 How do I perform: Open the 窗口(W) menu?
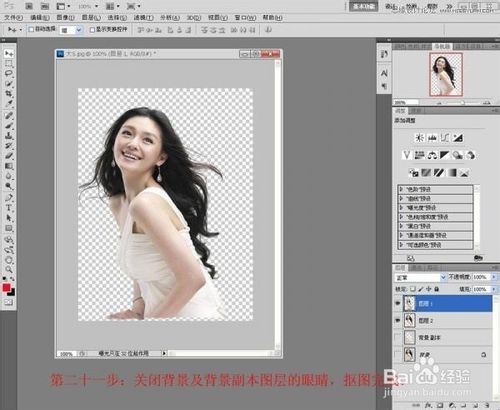pyautogui.click(x=245, y=18)
